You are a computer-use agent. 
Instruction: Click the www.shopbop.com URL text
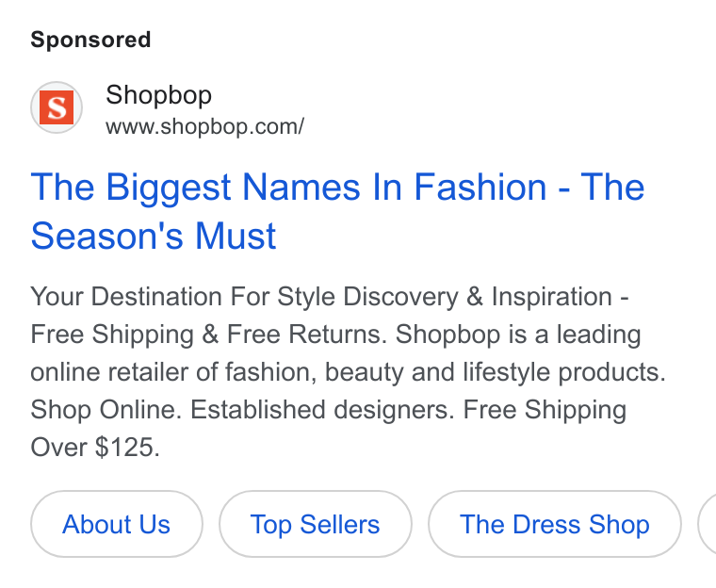click(204, 126)
